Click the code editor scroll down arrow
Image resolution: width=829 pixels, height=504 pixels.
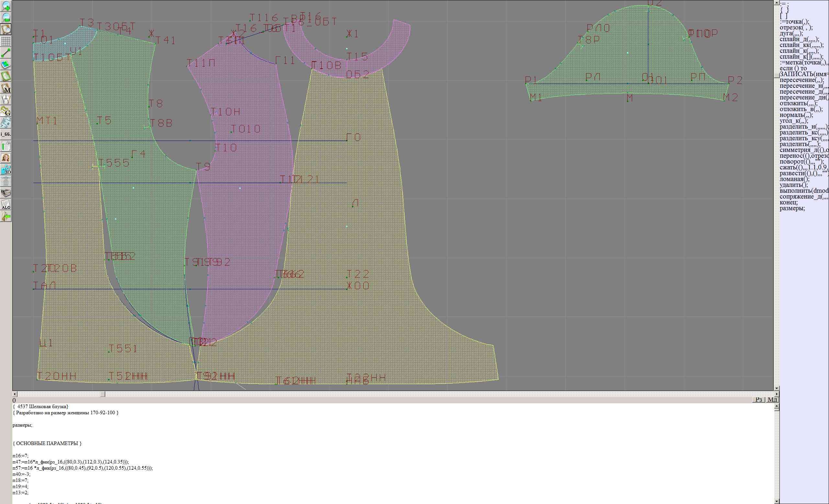[777, 501]
